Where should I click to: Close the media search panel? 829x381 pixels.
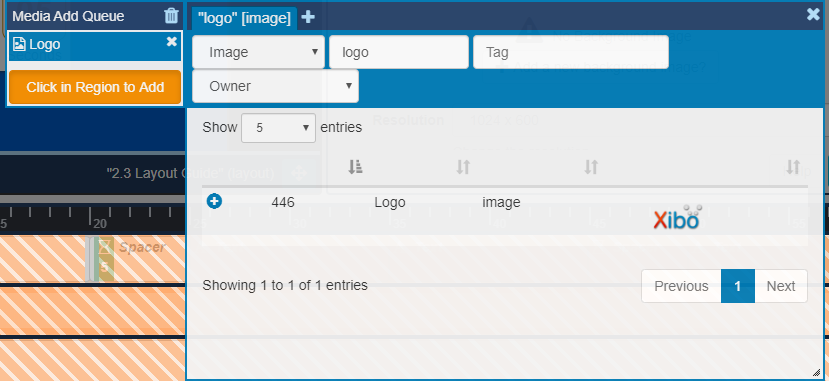click(x=813, y=14)
